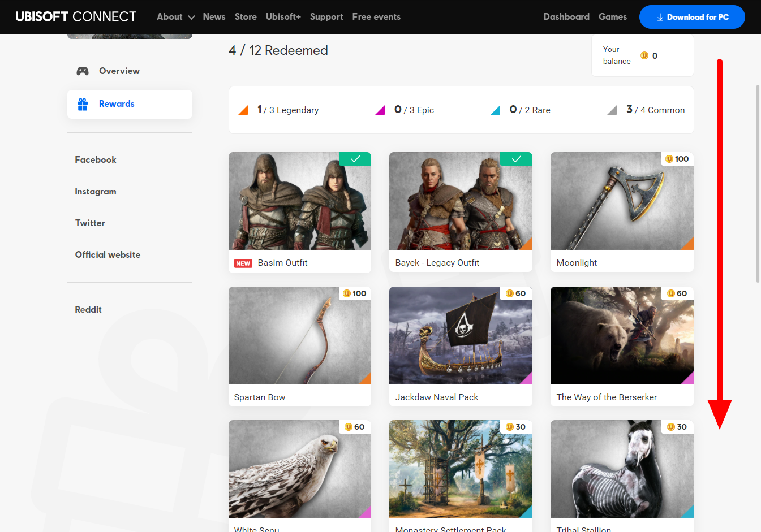Select the Overview gamepad icon

[x=83, y=71]
